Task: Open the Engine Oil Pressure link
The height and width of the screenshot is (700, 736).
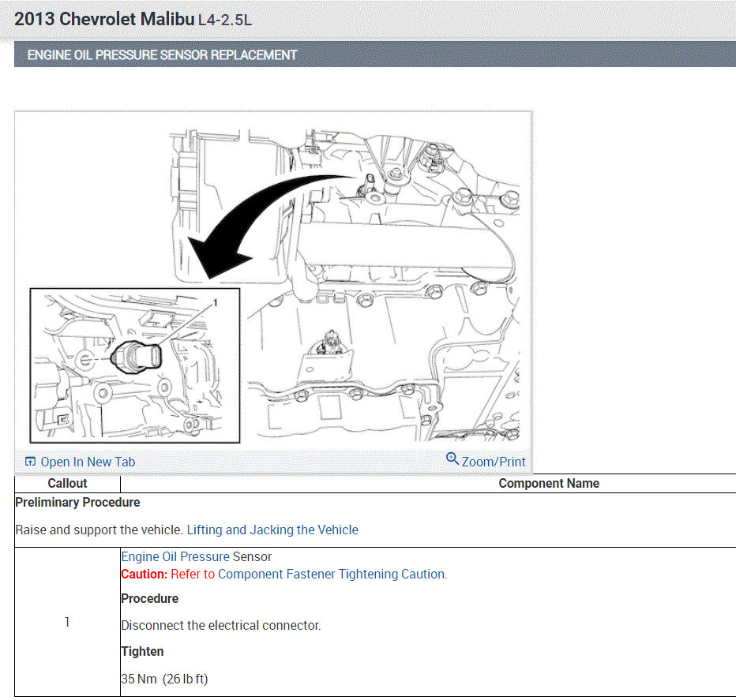Action: [175, 556]
